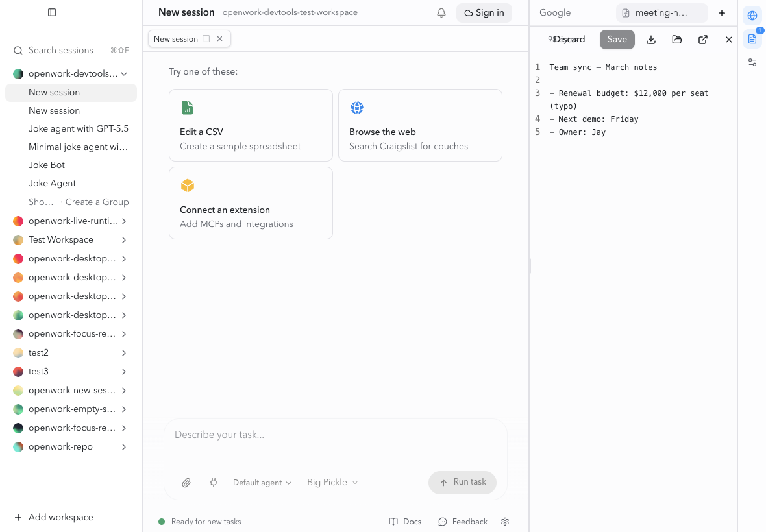Attach a file with paperclip icon
Viewport: 766px width, 532px height.
coord(186,483)
